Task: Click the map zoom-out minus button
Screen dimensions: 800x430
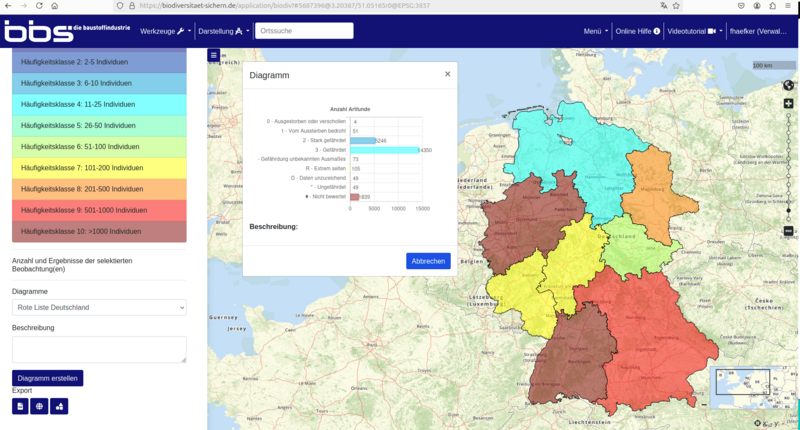Action: click(788, 231)
